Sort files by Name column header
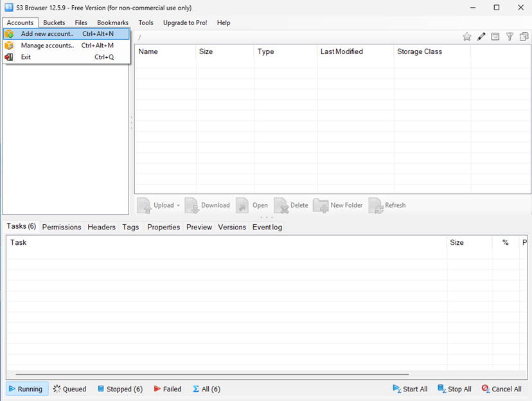Viewport: 532px width, 401px height. (166, 51)
